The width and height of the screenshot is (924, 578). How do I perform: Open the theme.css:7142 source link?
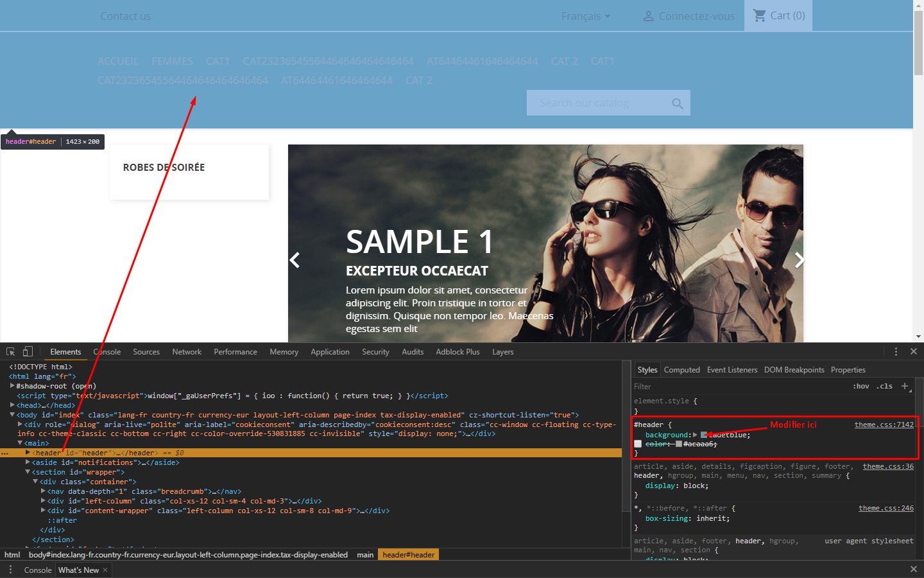pos(884,425)
